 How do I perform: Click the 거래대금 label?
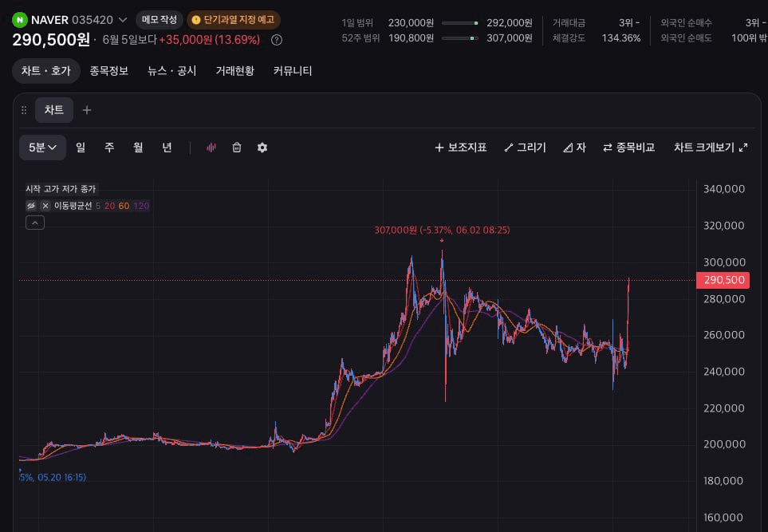[x=569, y=23]
